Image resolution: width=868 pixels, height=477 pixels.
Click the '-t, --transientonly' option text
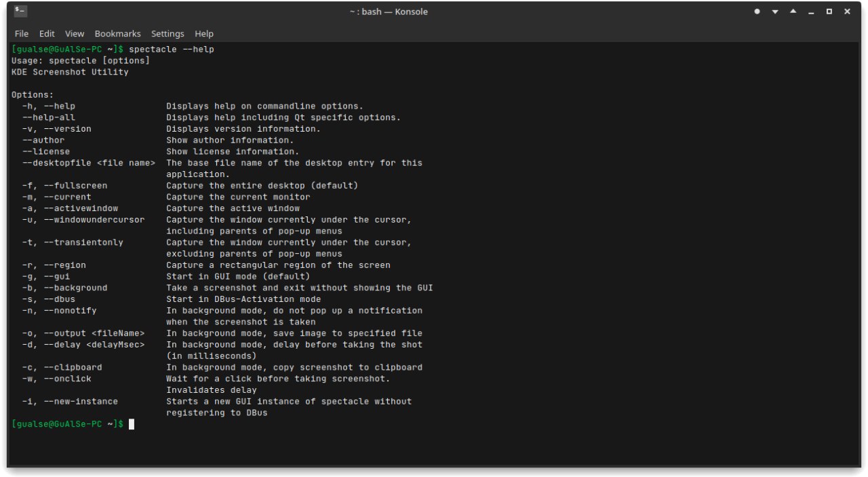pos(73,242)
